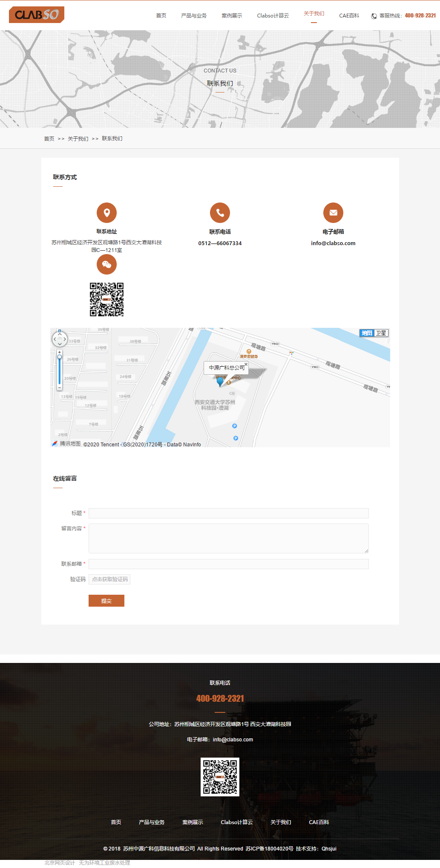Viewport: 440px width, 868px height.
Task: Open the 产品与业务 navigation menu
Action: tap(194, 16)
